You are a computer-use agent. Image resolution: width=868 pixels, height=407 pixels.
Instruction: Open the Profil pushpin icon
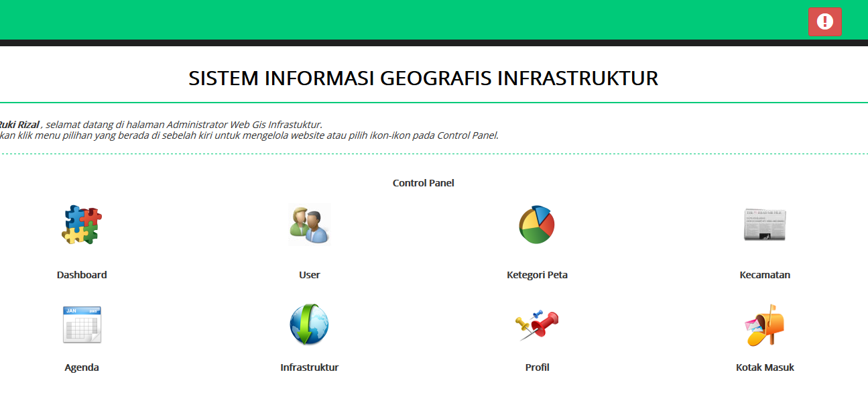pyautogui.click(x=536, y=324)
